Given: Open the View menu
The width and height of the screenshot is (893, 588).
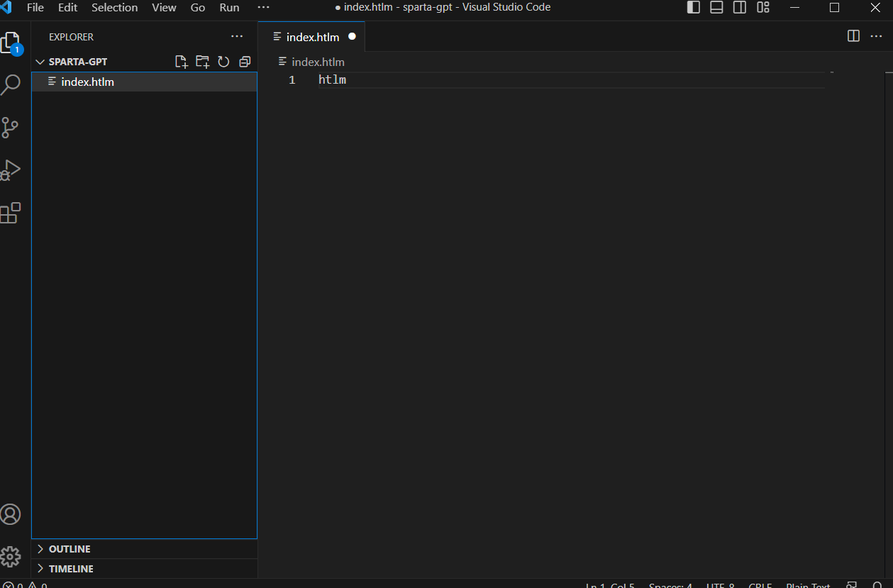Looking at the screenshot, I should (164, 8).
